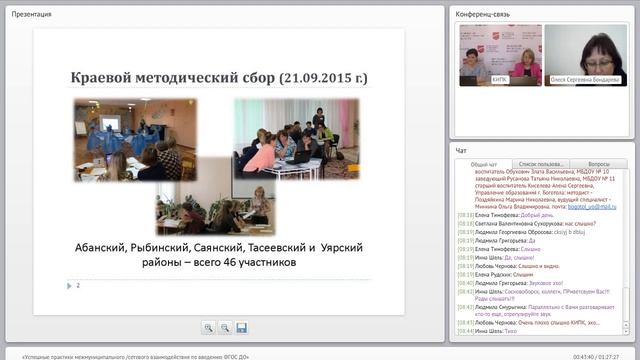
Task: Switch to the Вопросы tab
Action: [599, 164]
